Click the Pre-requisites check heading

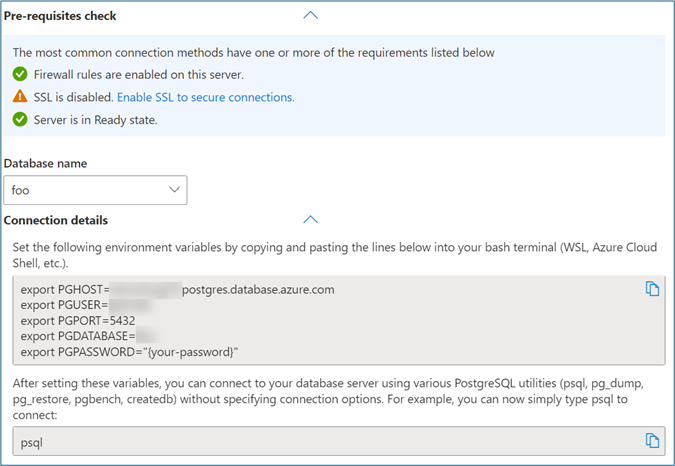(x=60, y=16)
